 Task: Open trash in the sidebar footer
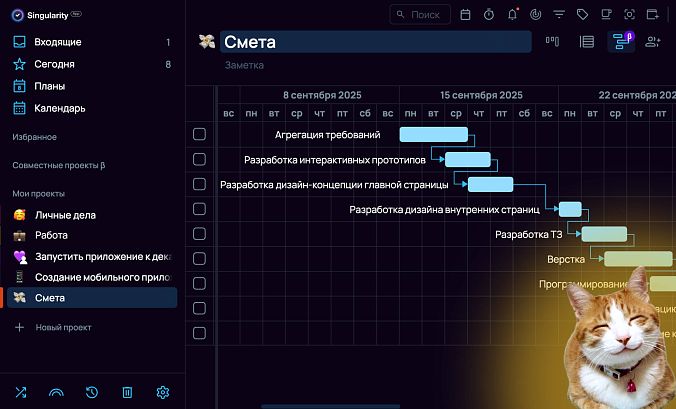pyautogui.click(x=127, y=392)
